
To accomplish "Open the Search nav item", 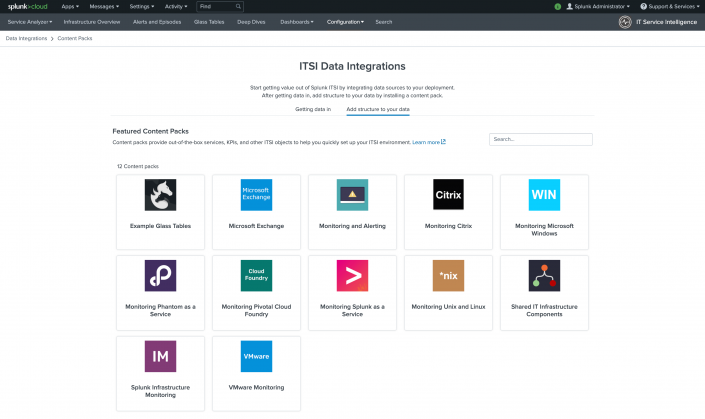I will pyautogui.click(x=384, y=22).
